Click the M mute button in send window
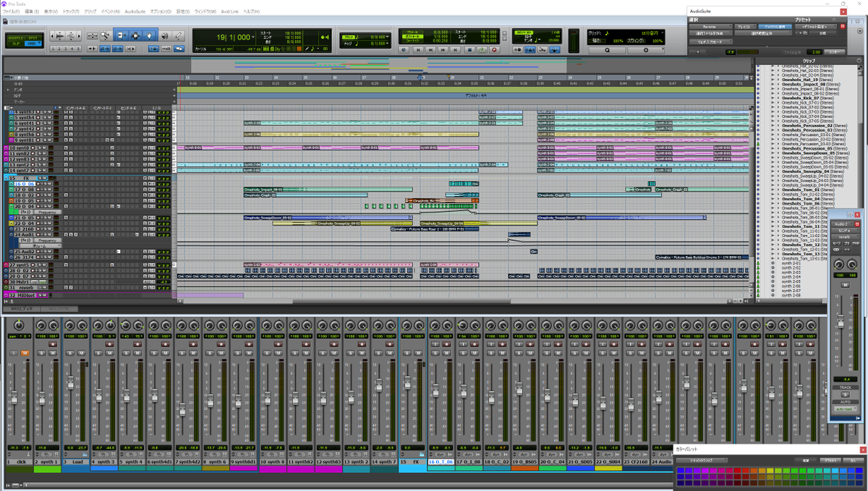This screenshot has width=868, height=491. [845, 286]
